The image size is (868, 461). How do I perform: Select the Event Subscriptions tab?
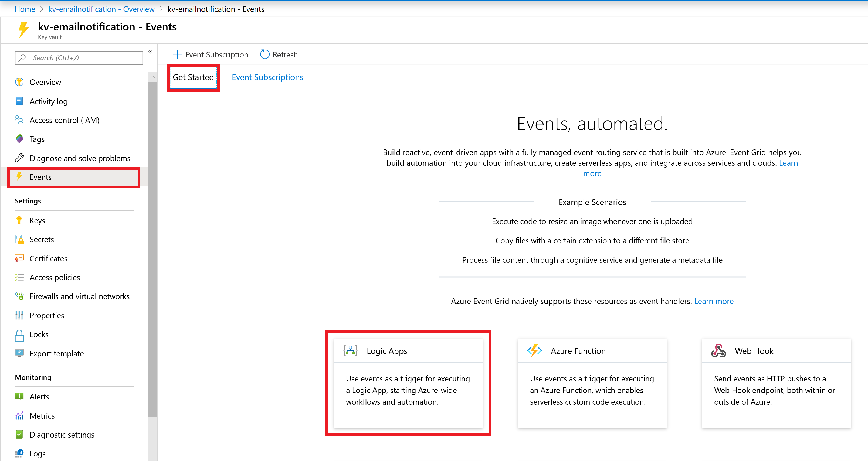click(x=267, y=77)
